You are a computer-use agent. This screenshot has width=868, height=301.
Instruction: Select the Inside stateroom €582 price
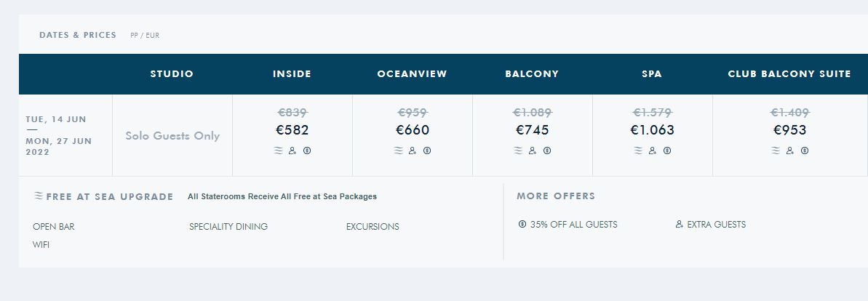[292, 130]
